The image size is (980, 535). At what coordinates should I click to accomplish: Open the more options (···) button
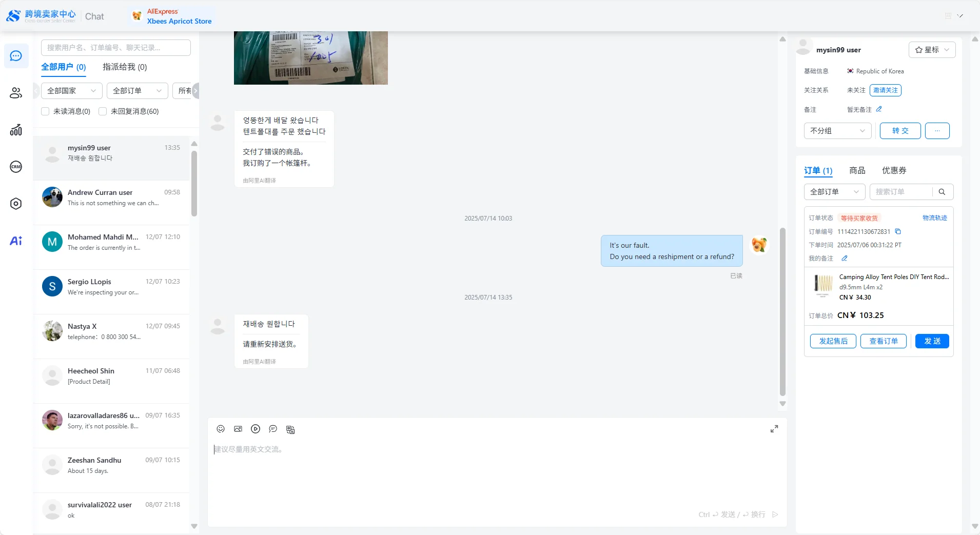tap(937, 131)
